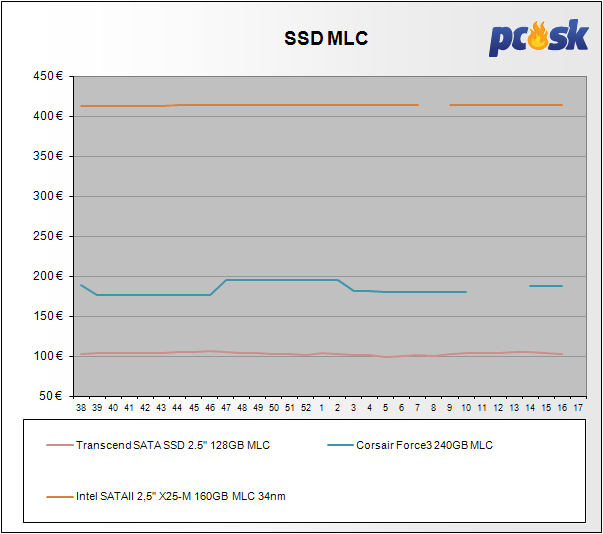Click week 47 on the x-axis
Screen dimensions: 603x534
coord(226,408)
